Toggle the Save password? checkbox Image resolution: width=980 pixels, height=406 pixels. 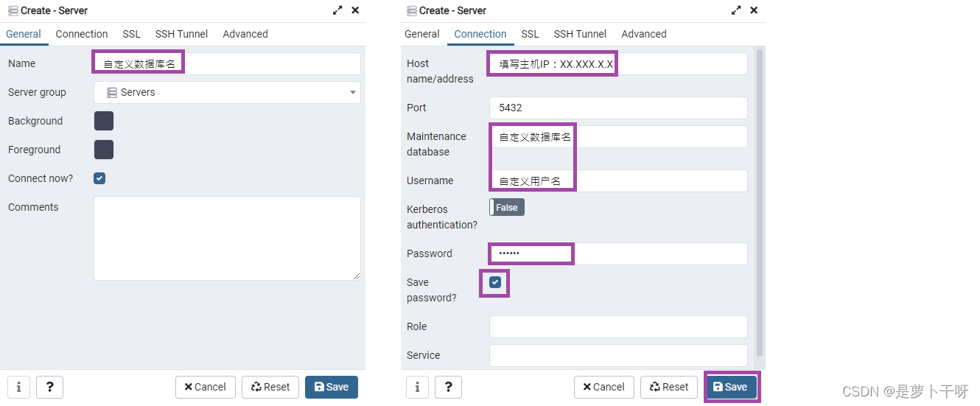point(495,282)
